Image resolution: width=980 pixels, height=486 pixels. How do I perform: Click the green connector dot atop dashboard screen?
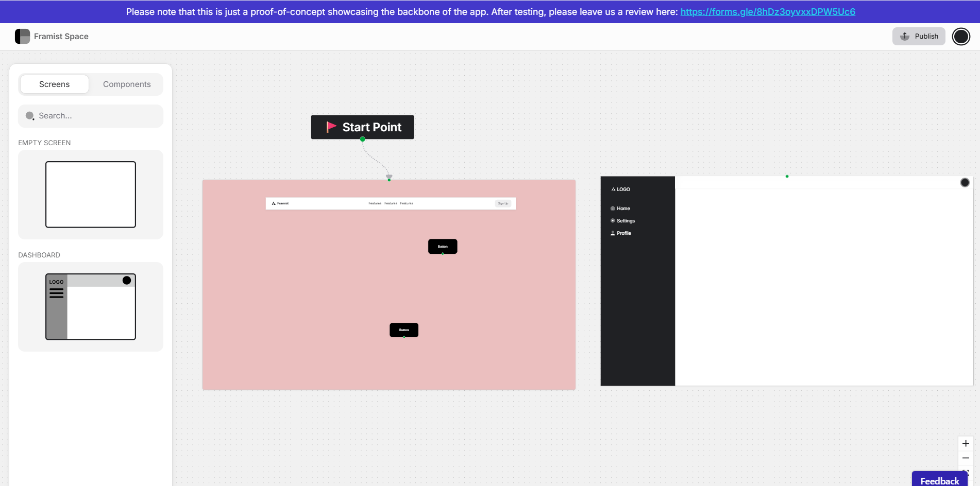point(787,177)
